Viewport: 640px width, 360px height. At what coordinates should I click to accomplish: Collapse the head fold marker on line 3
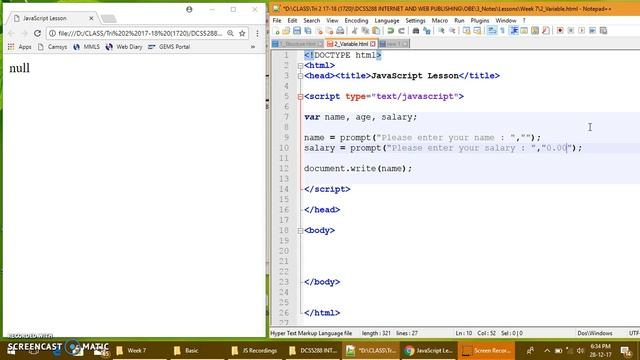(x=300, y=76)
